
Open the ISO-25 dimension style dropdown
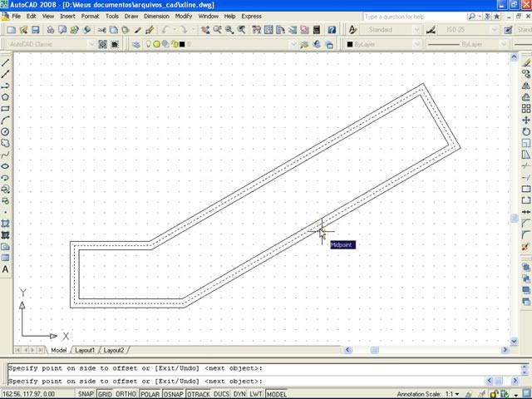tap(494, 30)
